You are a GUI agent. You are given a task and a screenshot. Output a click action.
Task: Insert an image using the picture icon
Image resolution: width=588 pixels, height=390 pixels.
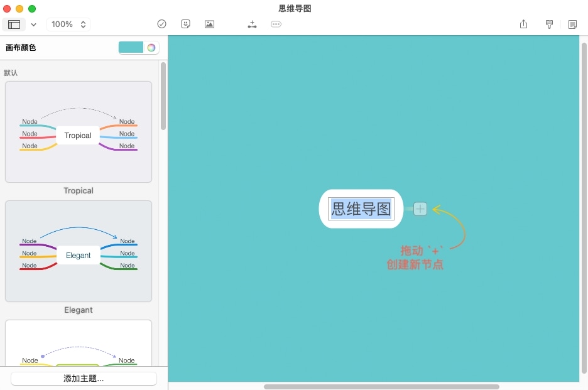tap(209, 24)
